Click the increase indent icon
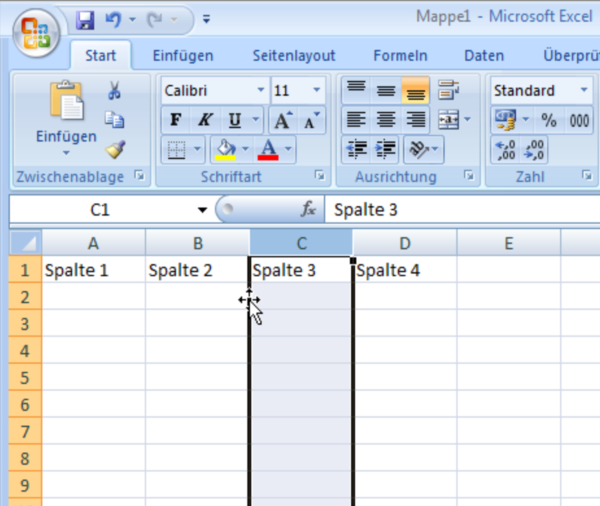 (x=385, y=150)
